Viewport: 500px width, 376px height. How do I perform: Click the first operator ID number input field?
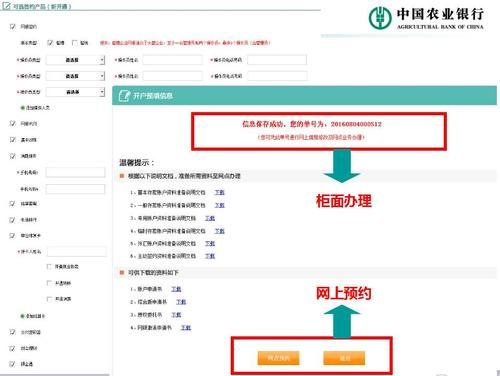point(277,60)
